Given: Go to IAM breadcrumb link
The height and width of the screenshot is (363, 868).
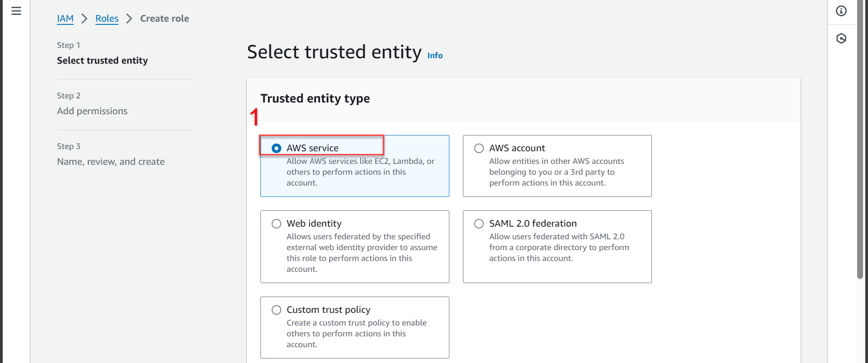Looking at the screenshot, I should 65,19.
